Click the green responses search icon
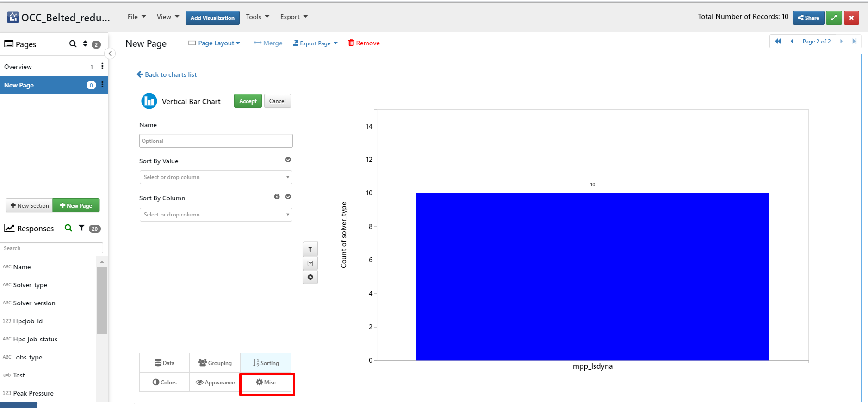This screenshot has width=868, height=408. (68, 228)
